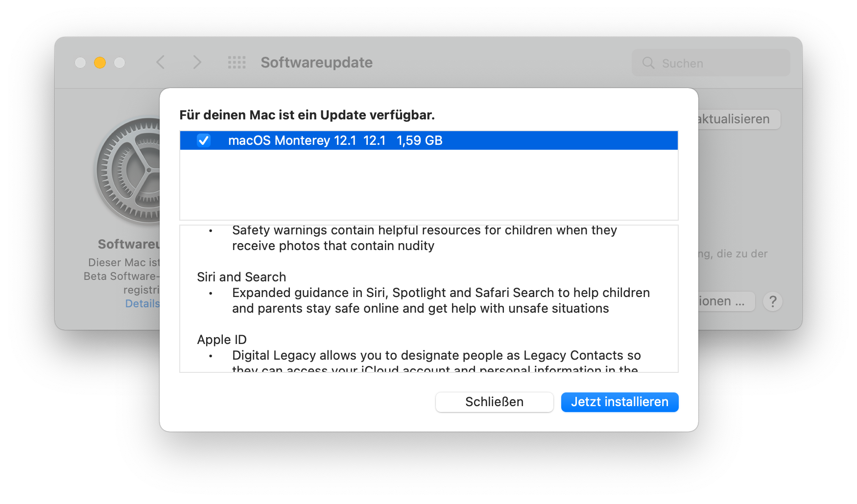Minimize window with the yellow button
The width and height of the screenshot is (857, 504).
100,63
